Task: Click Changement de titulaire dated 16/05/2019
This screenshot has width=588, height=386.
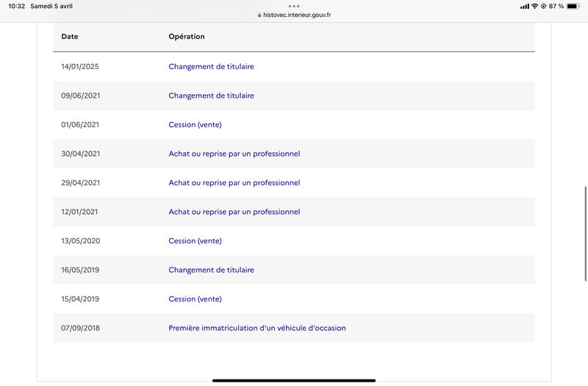Action: [211, 270]
